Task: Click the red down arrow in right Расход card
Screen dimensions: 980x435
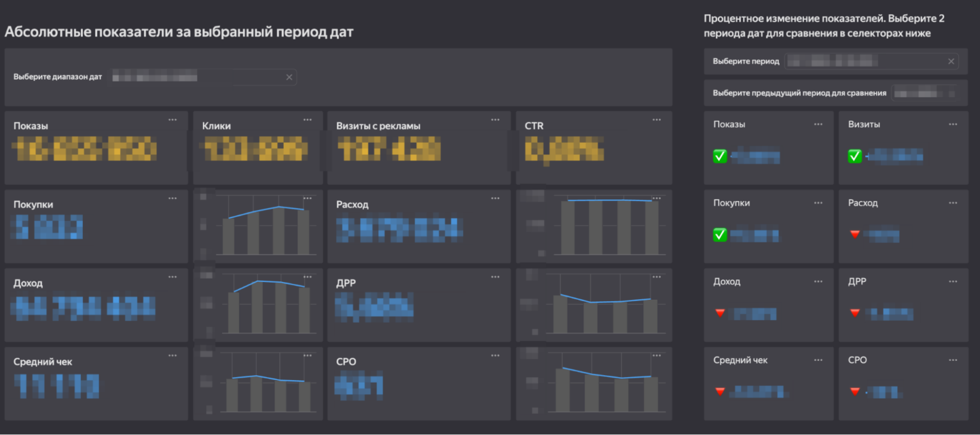Action: coord(855,235)
